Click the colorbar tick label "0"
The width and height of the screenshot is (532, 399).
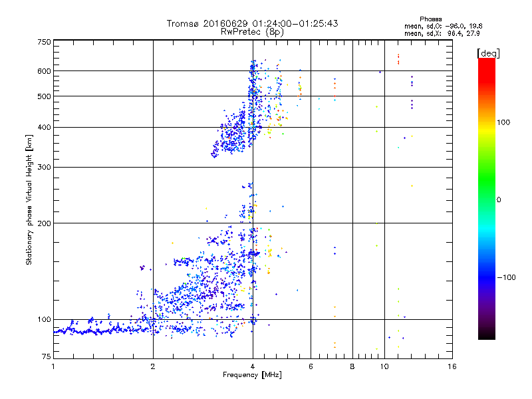click(499, 200)
